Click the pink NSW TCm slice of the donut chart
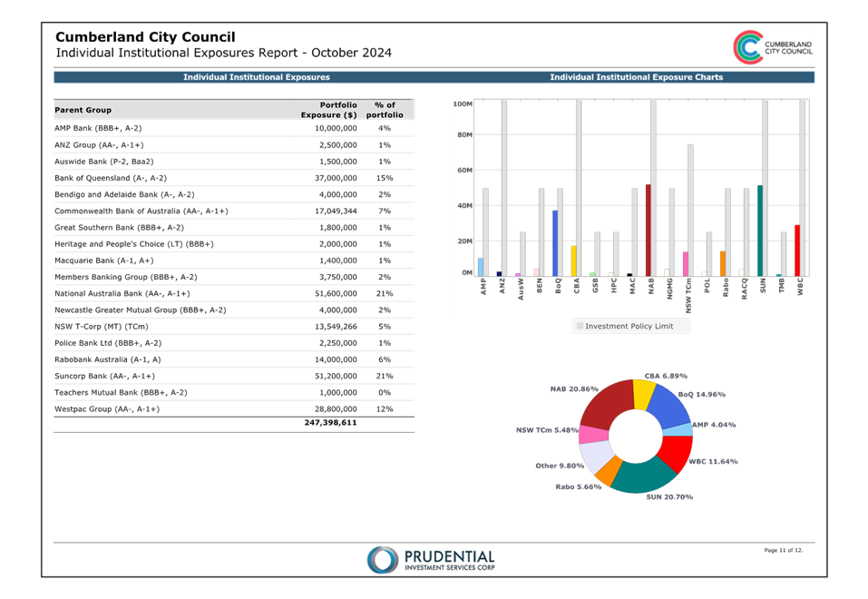Image resolution: width=868 pixels, height=599 pixels. point(593,434)
